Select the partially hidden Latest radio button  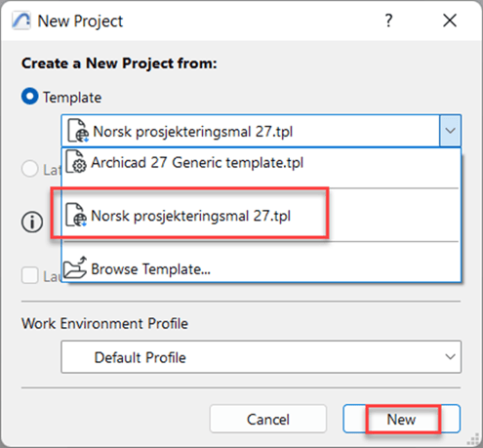coord(30,169)
